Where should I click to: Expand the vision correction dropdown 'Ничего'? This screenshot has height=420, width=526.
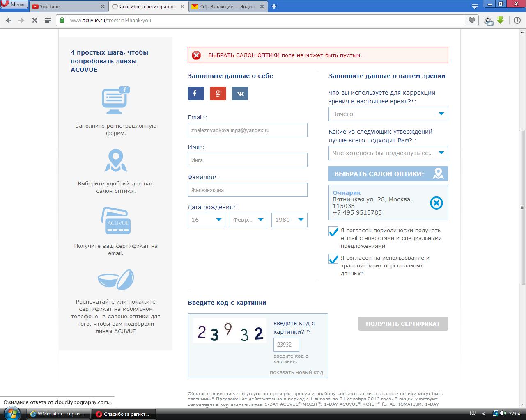(x=388, y=114)
